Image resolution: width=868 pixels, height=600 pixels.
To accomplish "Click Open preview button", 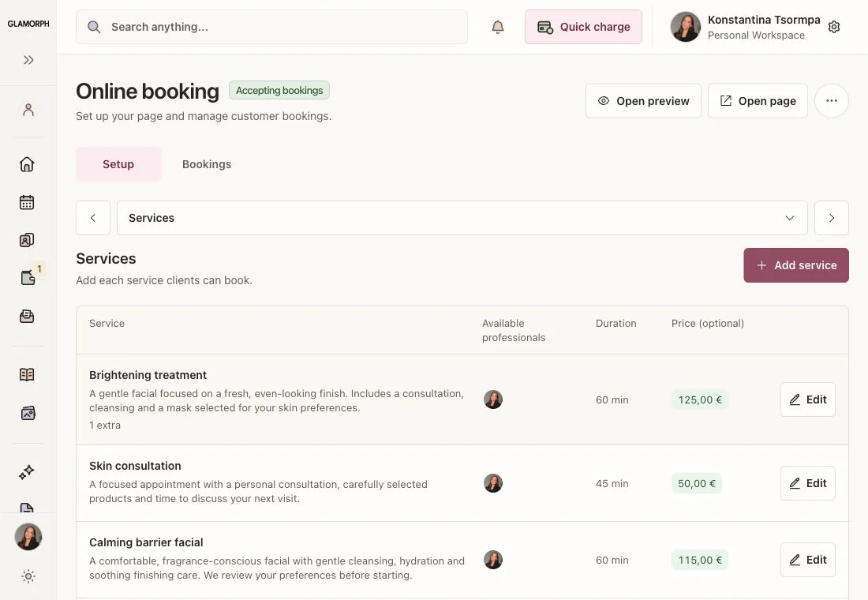I will pos(643,101).
